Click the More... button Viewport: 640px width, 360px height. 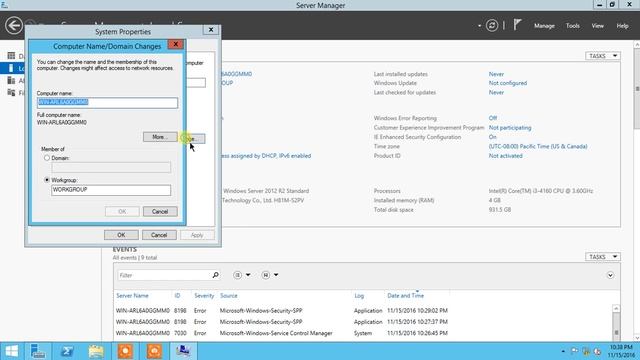pos(160,137)
